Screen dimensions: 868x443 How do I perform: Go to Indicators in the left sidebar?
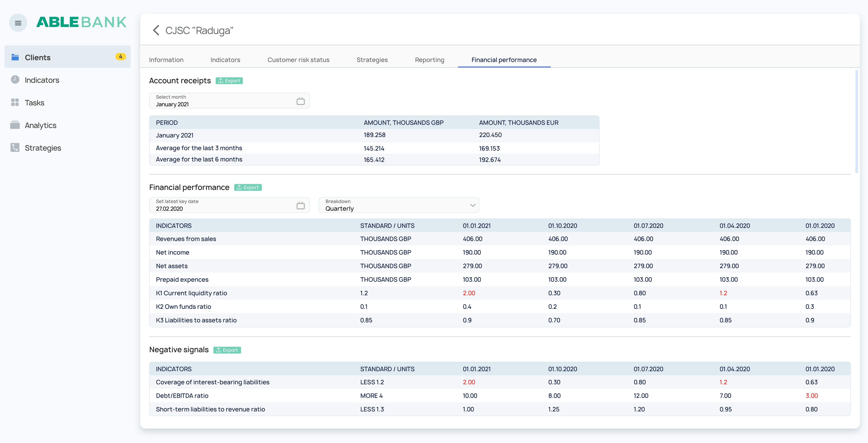[42, 80]
